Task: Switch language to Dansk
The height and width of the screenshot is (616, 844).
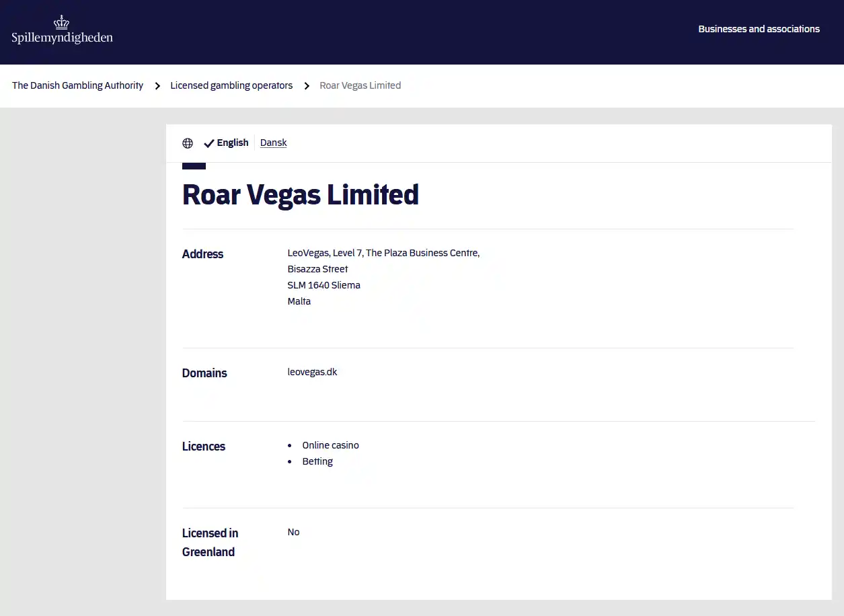Action: 274,143
